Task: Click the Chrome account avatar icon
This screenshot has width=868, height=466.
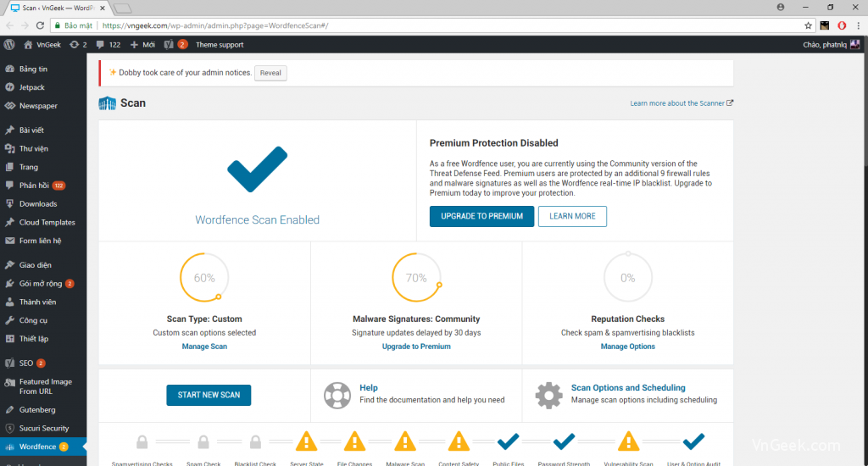Action: click(781, 7)
